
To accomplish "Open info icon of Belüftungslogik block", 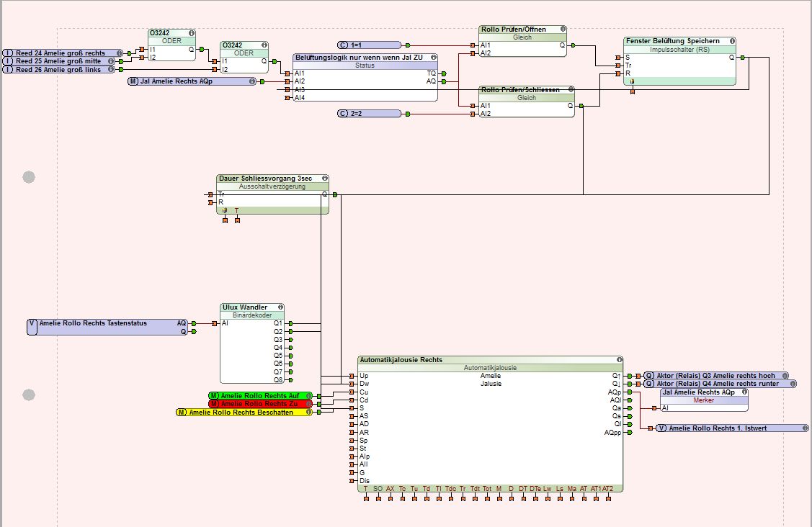I will coord(434,58).
